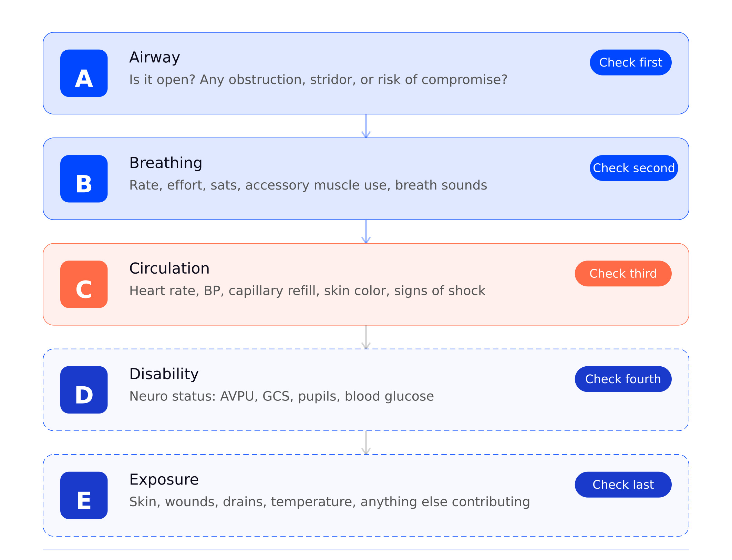Select the Breathing heading text
The height and width of the screenshot is (560, 732).
click(x=166, y=163)
